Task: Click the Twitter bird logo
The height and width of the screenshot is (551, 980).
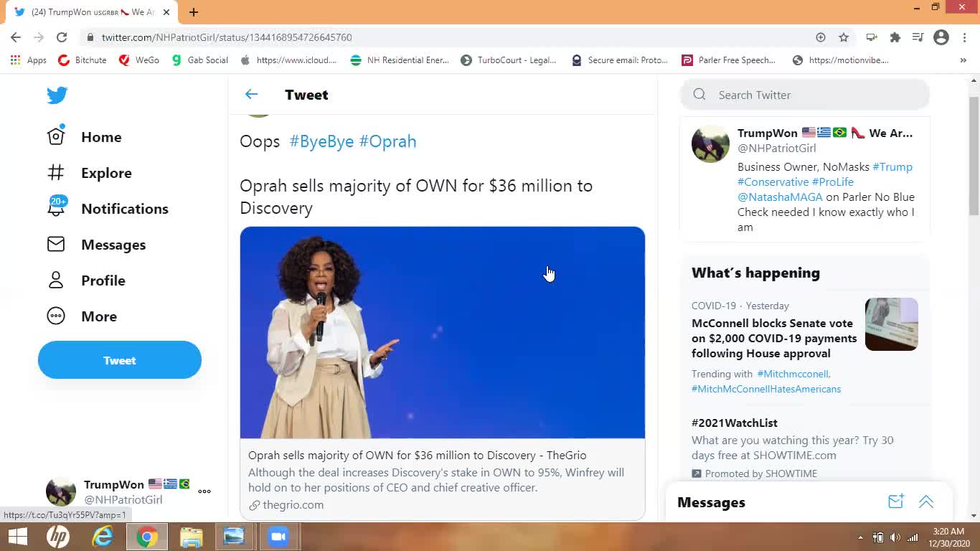Action: [57, 95]
